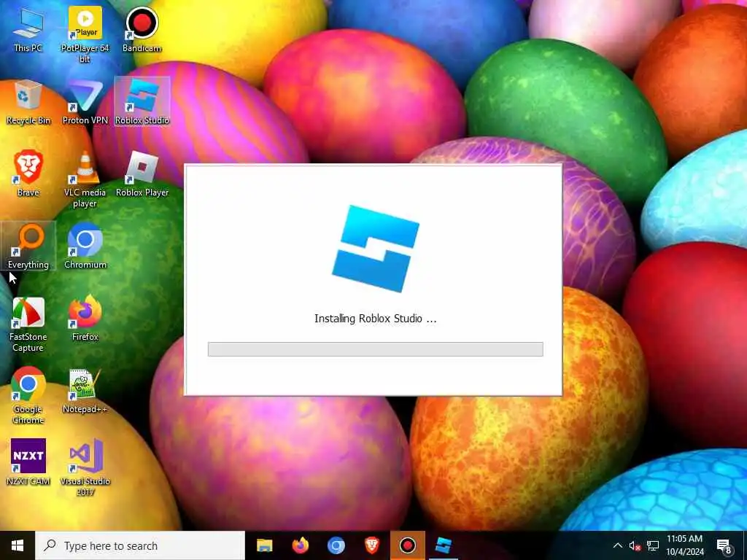Screen dimensions: 747x560
Task: Click the Roblox Studio installer progress bar
Action: click(376, 349)
